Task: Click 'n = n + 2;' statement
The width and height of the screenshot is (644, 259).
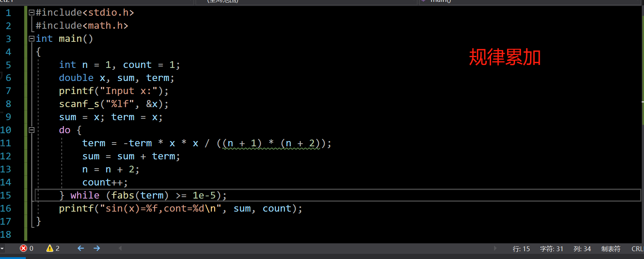Action: [111, 169]
